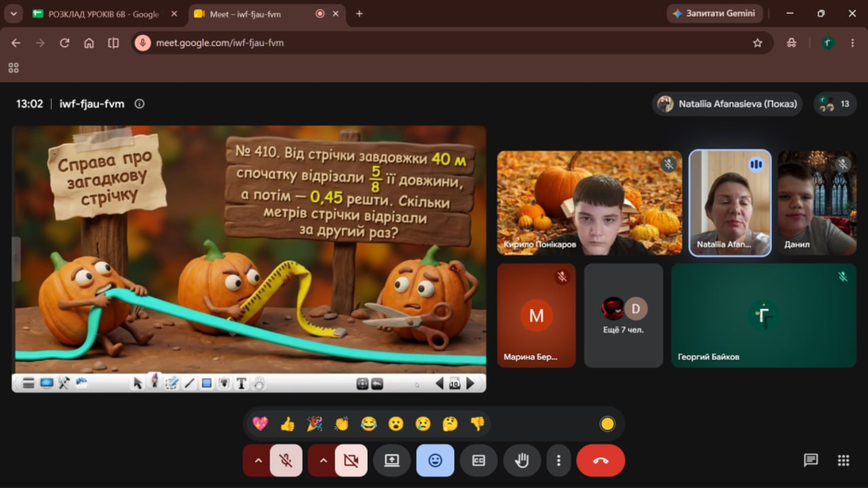Image resolution: width=868 pixels, height=488 pixels.
Task: Select Марина Бер... participant tile
Action: point(536,315)
